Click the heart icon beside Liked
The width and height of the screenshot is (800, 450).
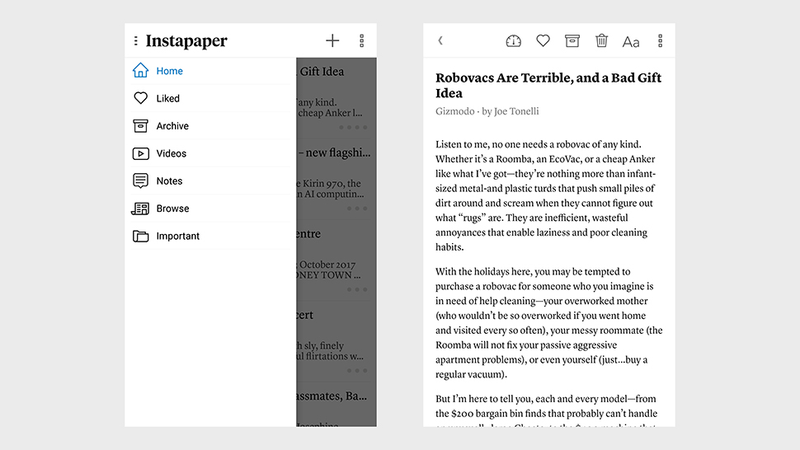click(x=140, y=98)
